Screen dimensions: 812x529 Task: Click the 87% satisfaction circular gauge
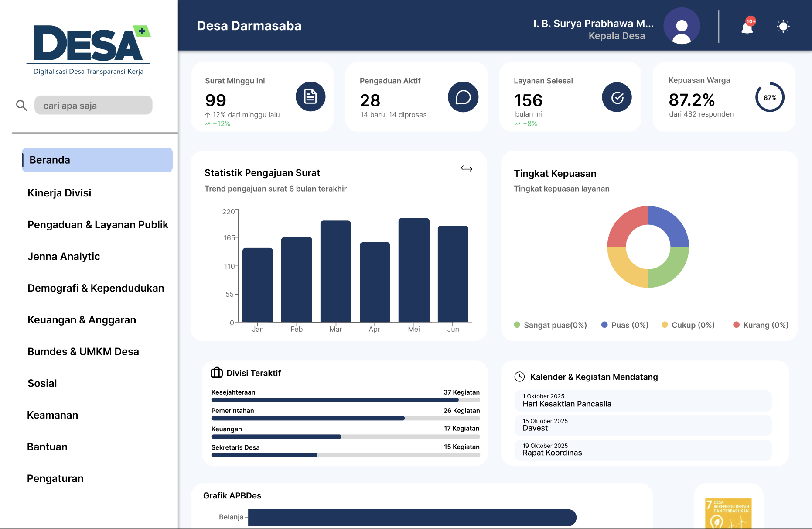pos(770,97)
